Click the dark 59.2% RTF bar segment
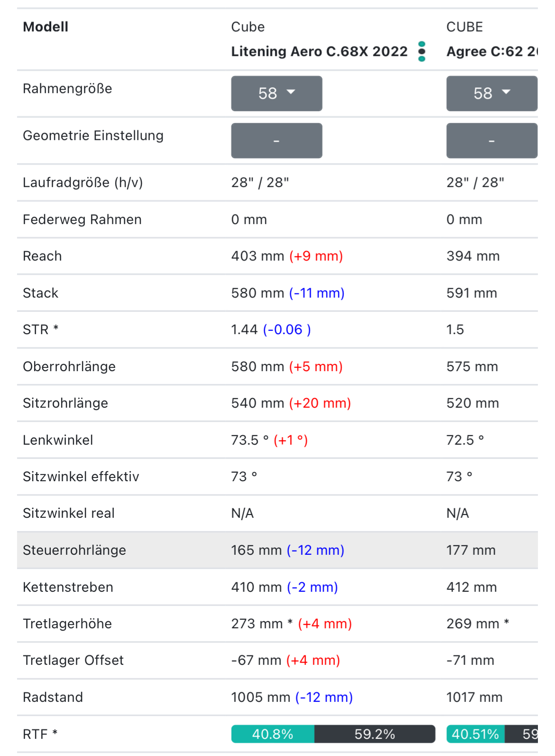The image size is (555, 756). 375,734
